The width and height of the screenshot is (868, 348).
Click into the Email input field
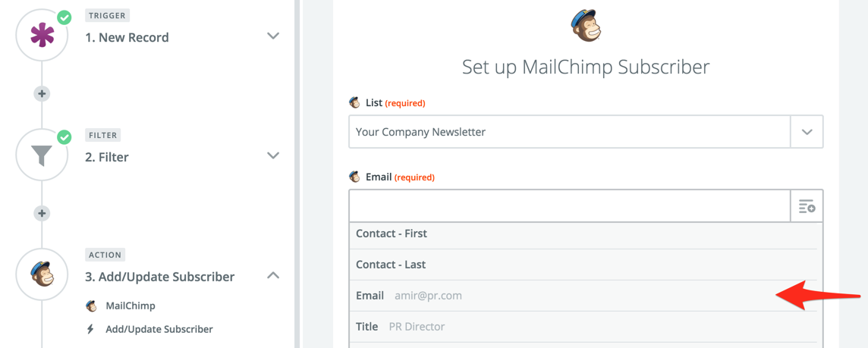tap(569, 206)
